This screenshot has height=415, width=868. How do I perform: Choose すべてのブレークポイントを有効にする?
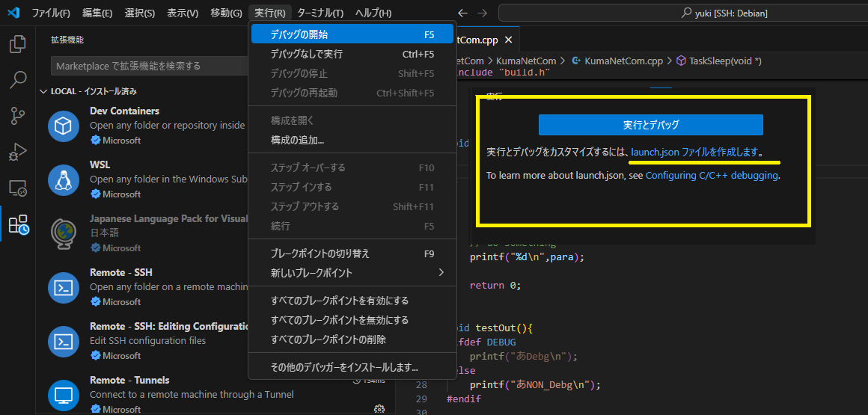pyautogui.click(x=352, y=301)
